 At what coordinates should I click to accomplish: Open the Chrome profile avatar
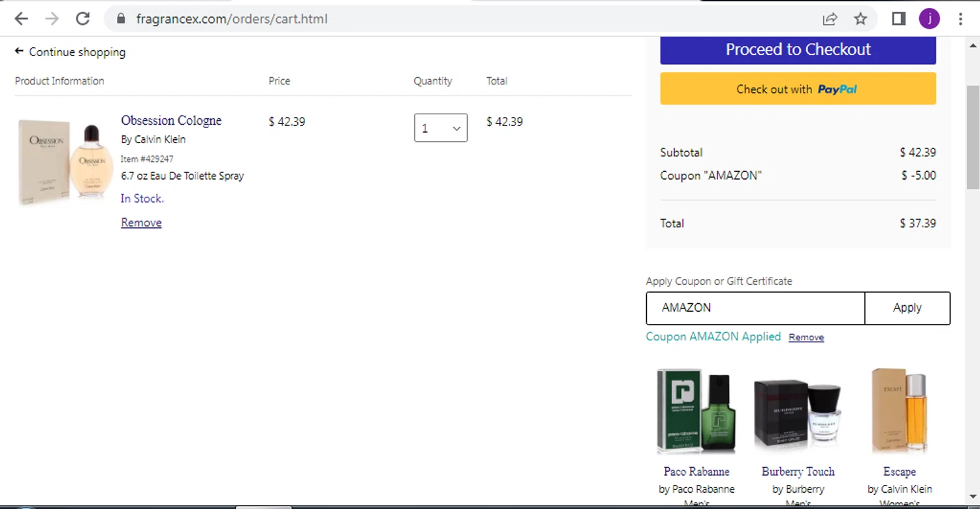click(929, 19)
